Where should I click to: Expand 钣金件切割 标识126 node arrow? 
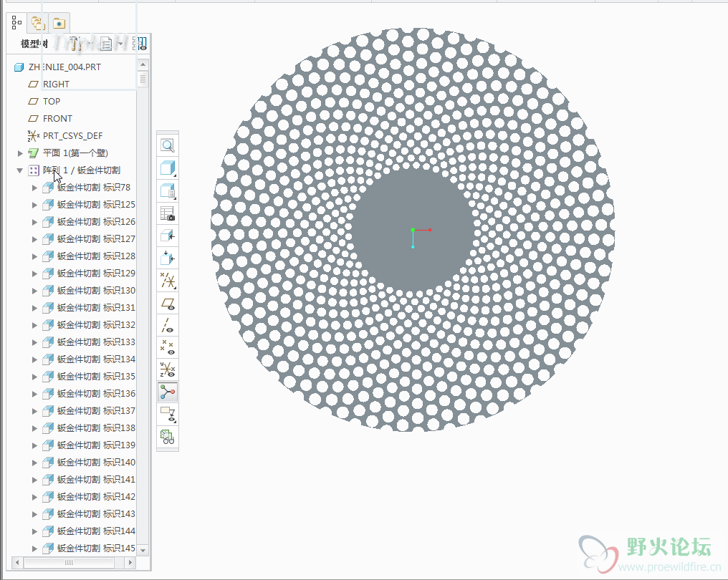(34, 222)
